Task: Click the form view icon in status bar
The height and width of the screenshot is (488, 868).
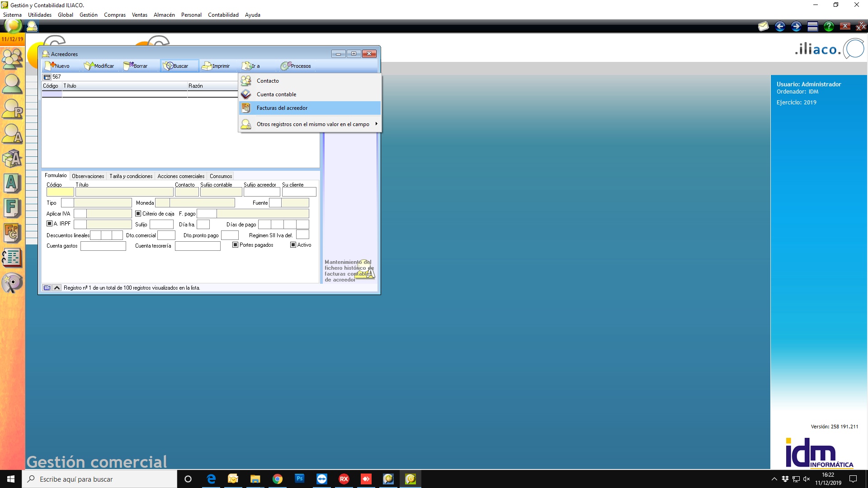Action: (47, 288)
